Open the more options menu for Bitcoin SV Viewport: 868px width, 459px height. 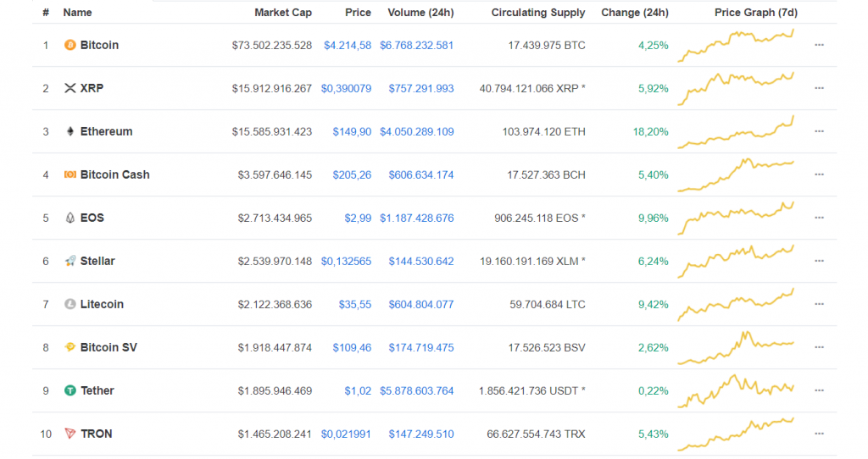820,346
